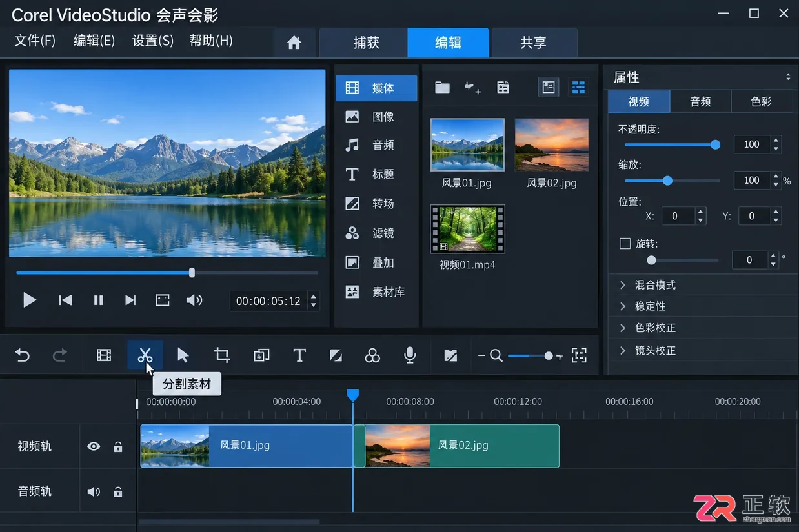Select 滤镜 in the library categories
Viewport: 799px width, 532px height.
coord(377,233)
